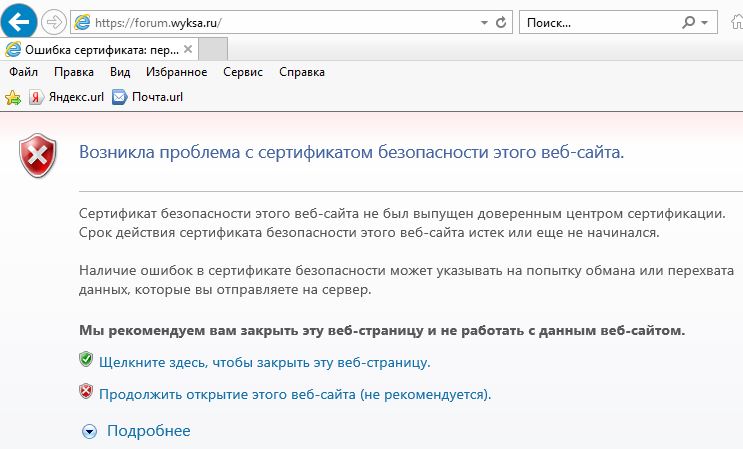Start search using the magnifier icon

[688, 22]
